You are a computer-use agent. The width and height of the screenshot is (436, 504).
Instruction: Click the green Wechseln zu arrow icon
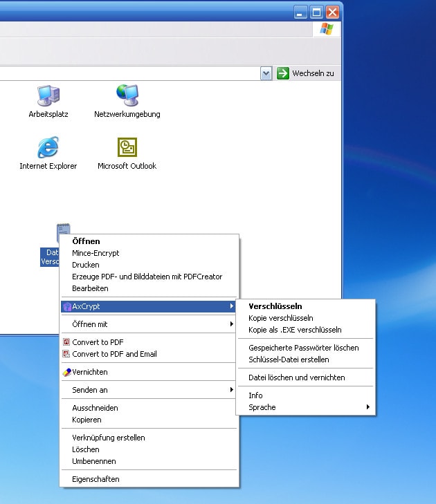pos(283,73)
